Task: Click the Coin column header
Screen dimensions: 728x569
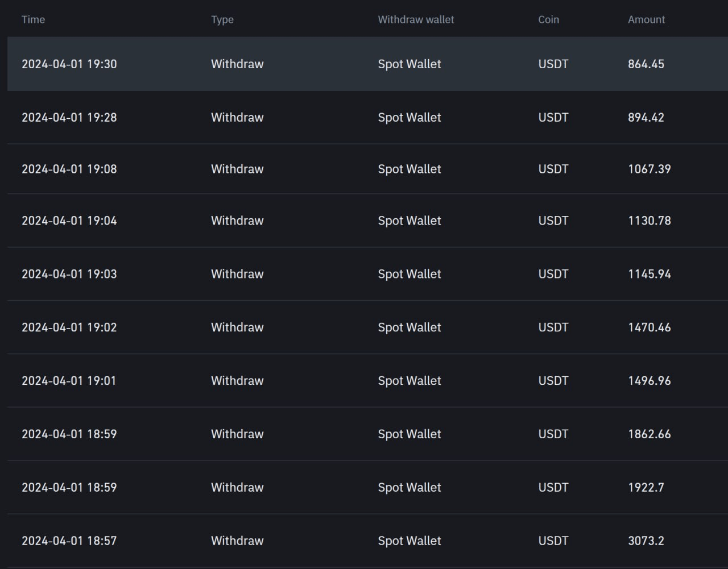Action: tap(548, 19)
